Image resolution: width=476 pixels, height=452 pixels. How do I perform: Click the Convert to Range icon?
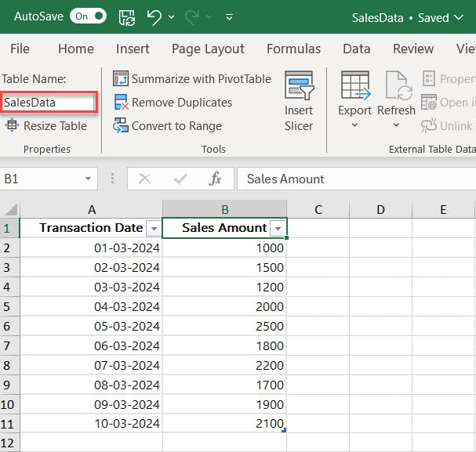coord(121,125)
